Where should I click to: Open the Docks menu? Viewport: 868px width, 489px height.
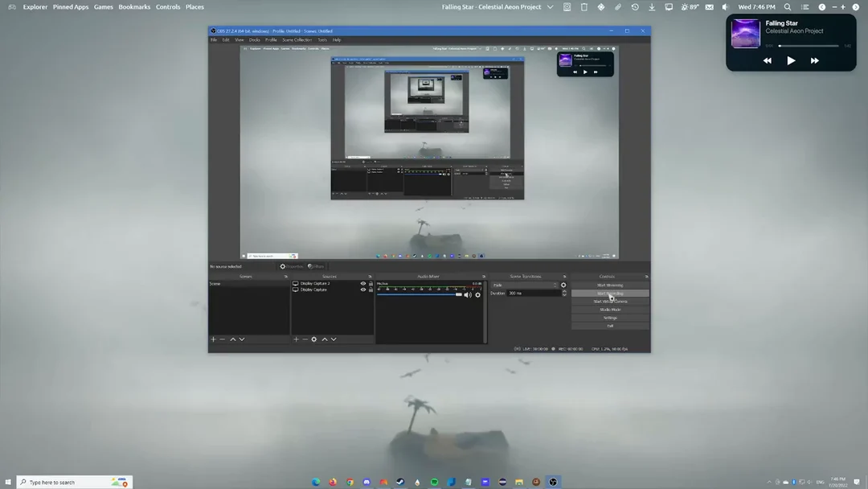256,39
